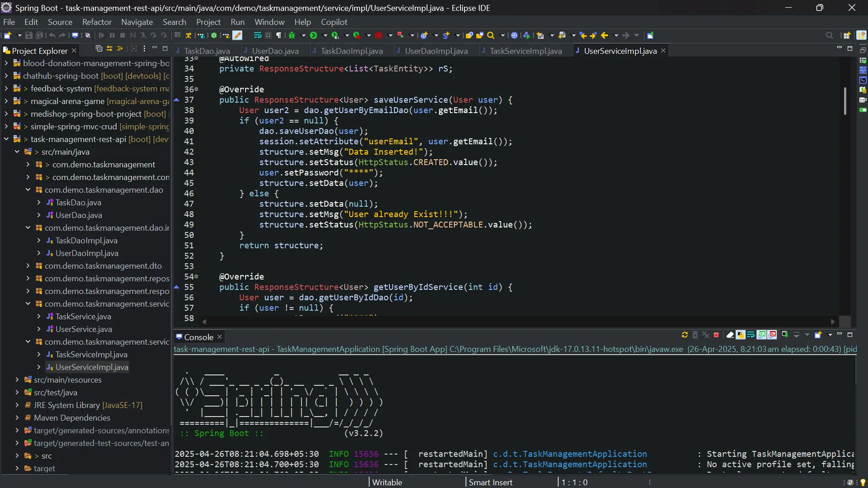Switch to TaskServiceImpl.java editor tab
The image size is (868, 488).
point(526,51)
